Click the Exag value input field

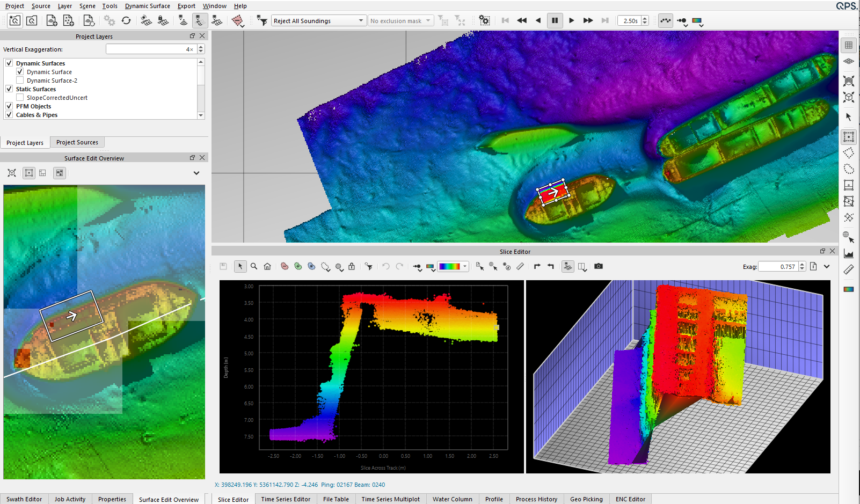click(x=778, y=267)
